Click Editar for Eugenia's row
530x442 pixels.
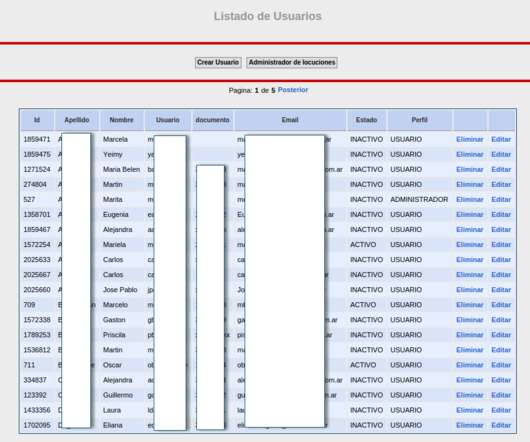pos(501,215)
